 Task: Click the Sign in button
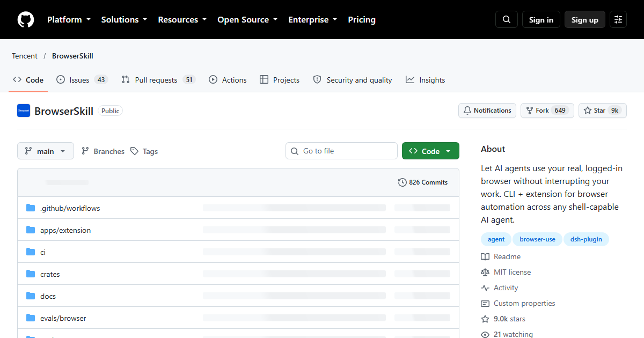point(541,20)
